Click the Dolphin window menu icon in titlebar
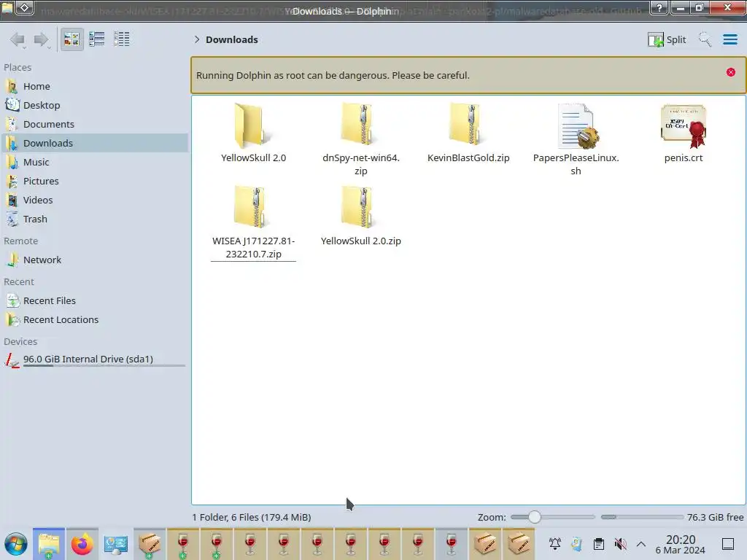Image resolution: width=747 pixels, height=560 pixels. (7, 7)
